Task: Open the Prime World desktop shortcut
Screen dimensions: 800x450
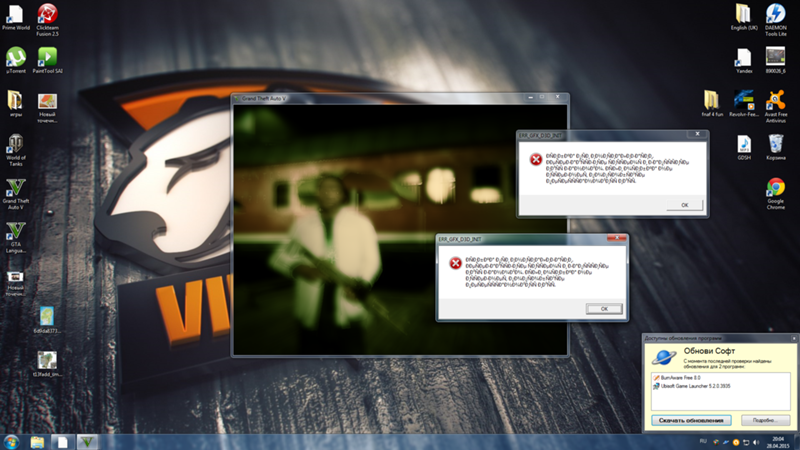Action: (15, 17)
